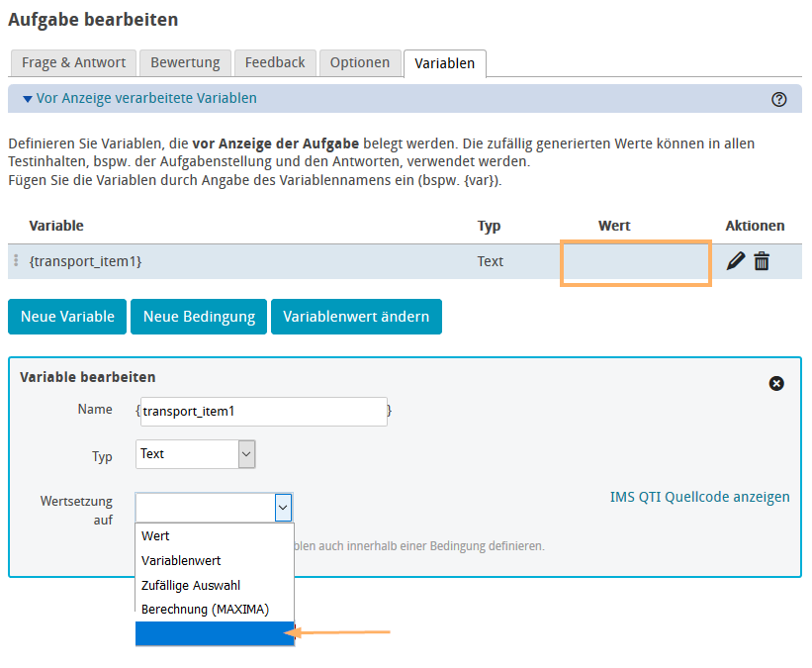Open the Bewertung tab
The image size is (812, 668).
pos(185,62)
